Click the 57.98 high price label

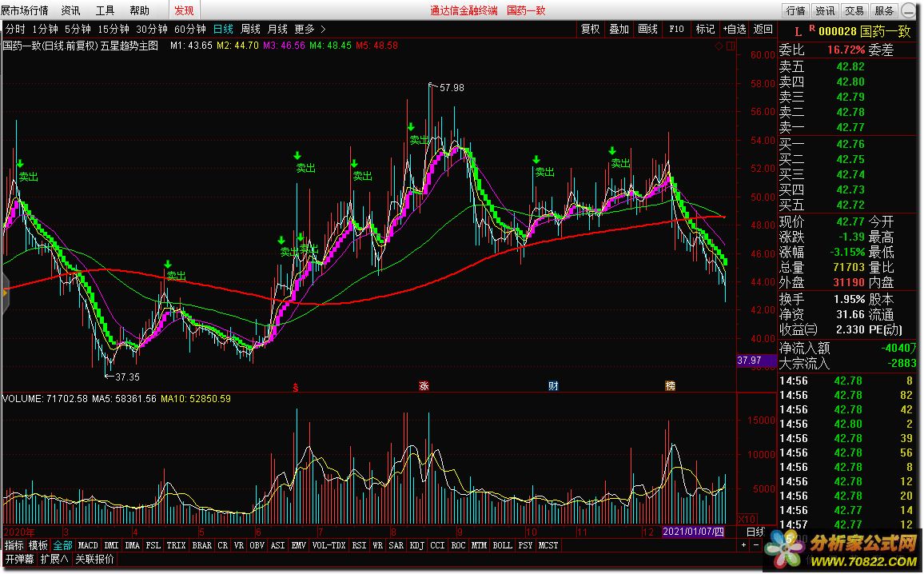[x=452, y=88]
